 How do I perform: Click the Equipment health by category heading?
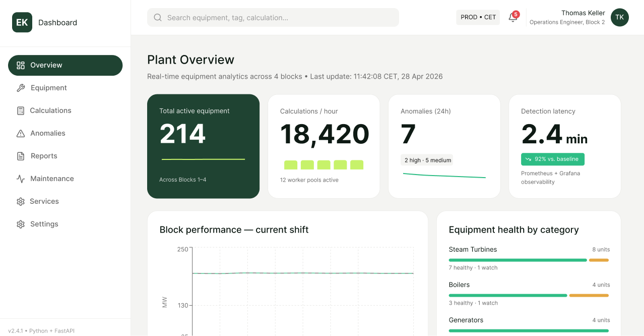tap(513, 230)
